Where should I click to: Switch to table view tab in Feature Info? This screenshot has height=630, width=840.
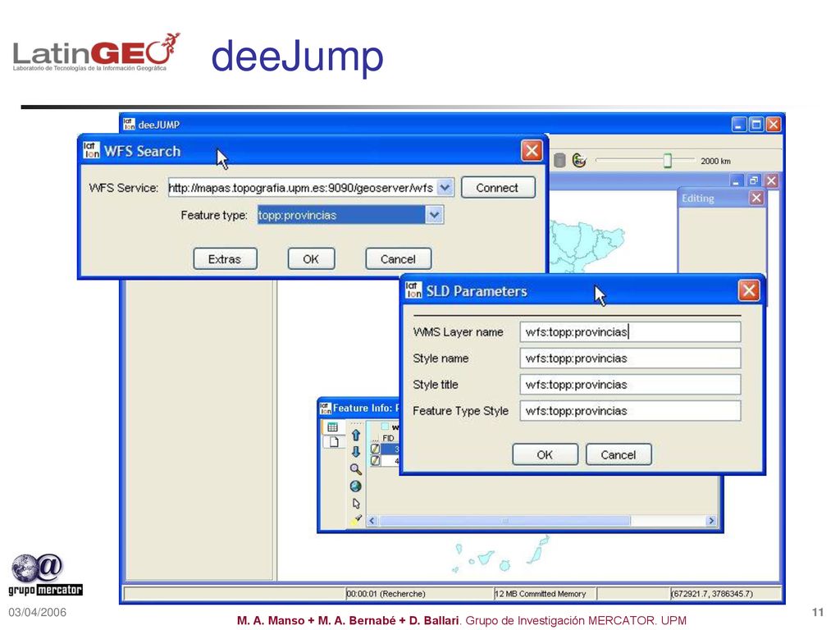tap(333, 427)
